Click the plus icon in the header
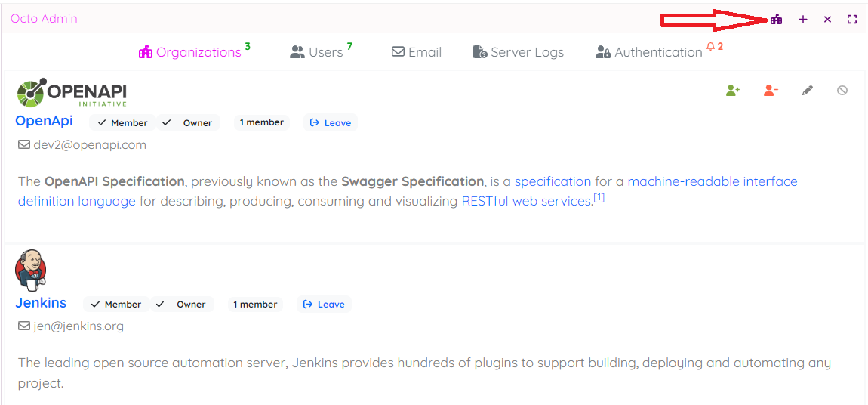The height and width of the screenshot is (405, 868). [803, 20]
